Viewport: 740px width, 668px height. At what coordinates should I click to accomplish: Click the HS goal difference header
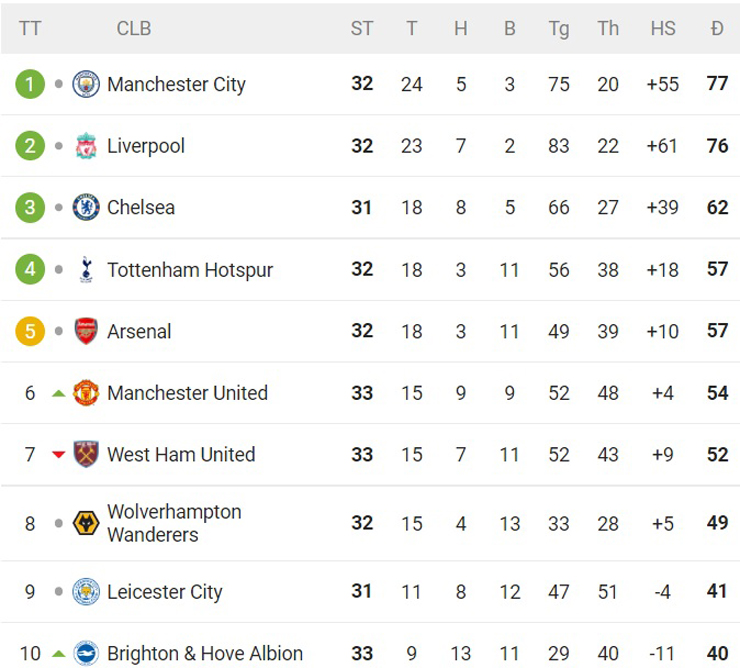point(662,29)
